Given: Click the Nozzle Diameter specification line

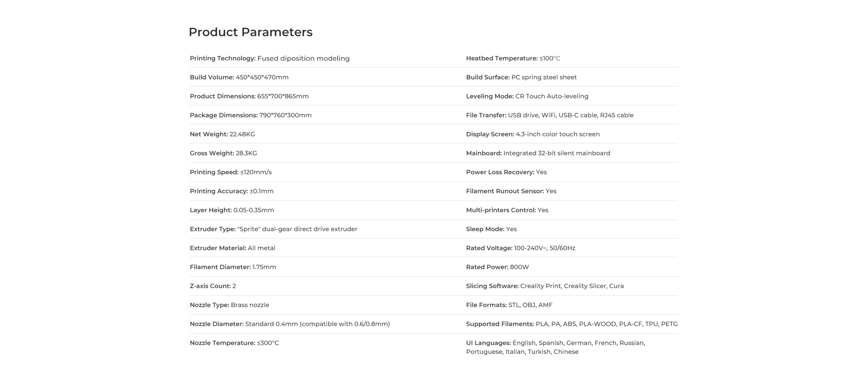Looking at the screenshot, I should click(x=290, y=324).
